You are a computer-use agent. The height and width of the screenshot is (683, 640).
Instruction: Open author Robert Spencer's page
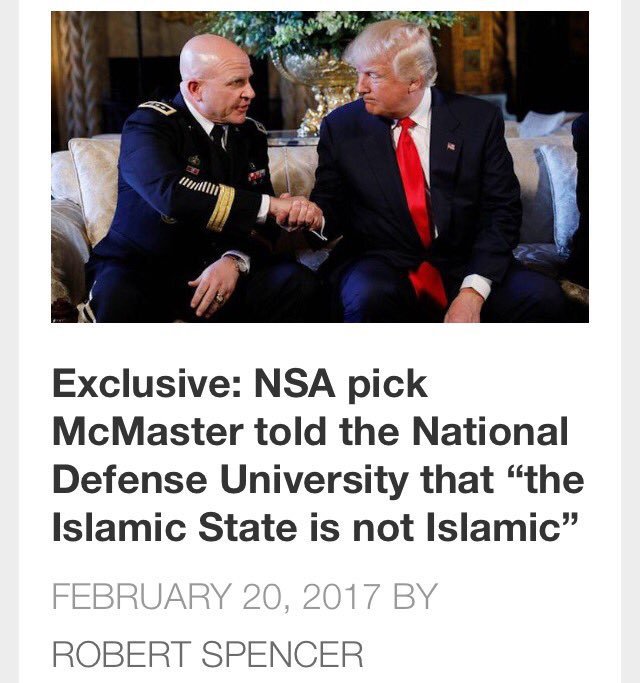coord(207,654)
